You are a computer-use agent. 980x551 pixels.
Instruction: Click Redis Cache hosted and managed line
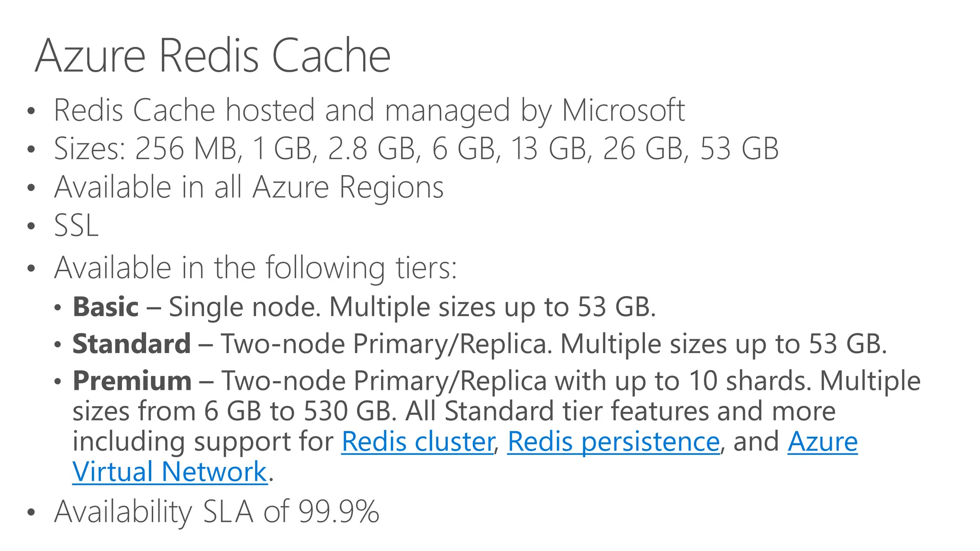pos(369,110)
